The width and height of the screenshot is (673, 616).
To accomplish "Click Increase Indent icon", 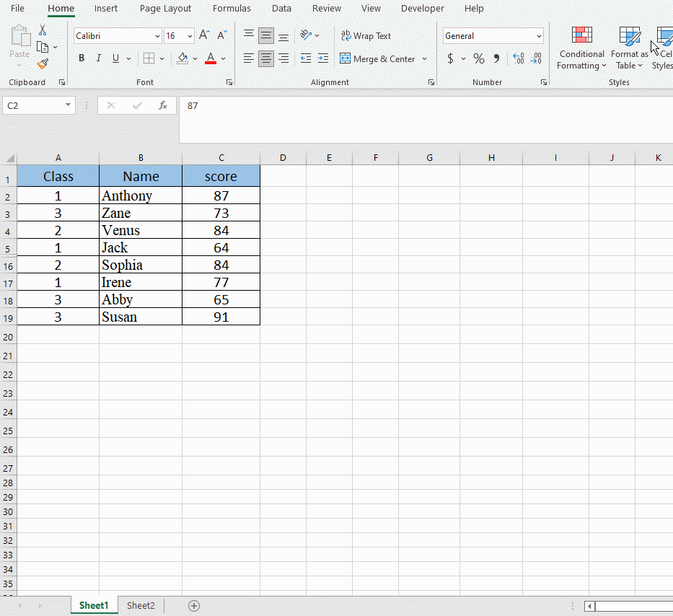I will tap(323, 58).
